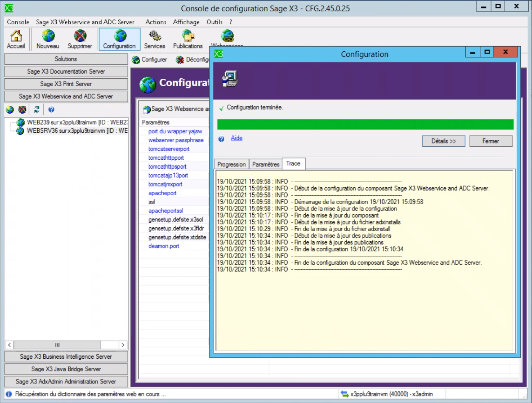Screen dimensions: 532x403
Task: Open the Services toolbar icon
Action: [x=155, y=40]
